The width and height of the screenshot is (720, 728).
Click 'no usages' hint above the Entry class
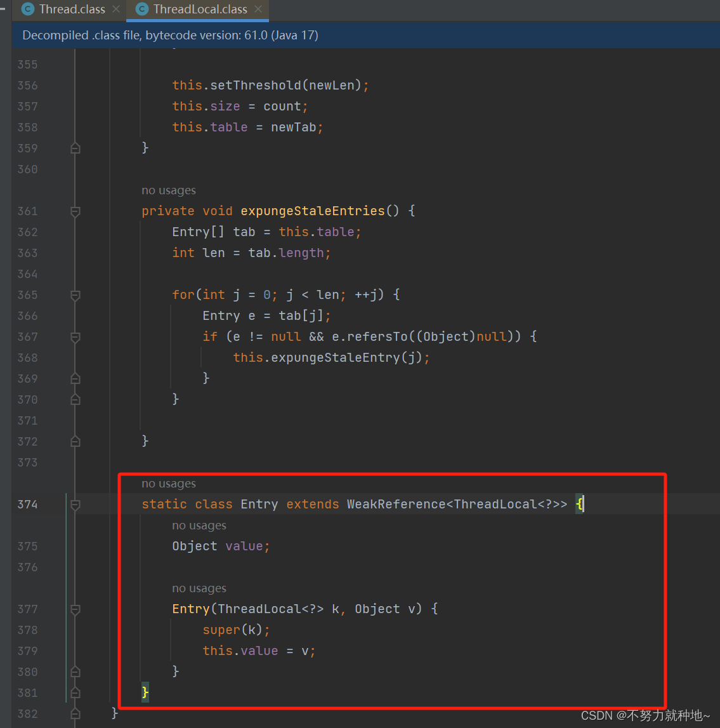tap(169, 483)
